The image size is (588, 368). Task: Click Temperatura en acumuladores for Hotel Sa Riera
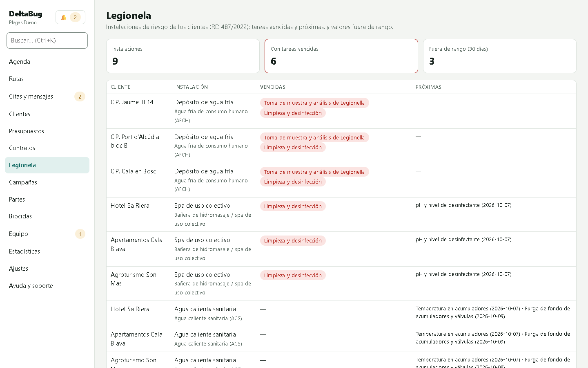(468, 309)
